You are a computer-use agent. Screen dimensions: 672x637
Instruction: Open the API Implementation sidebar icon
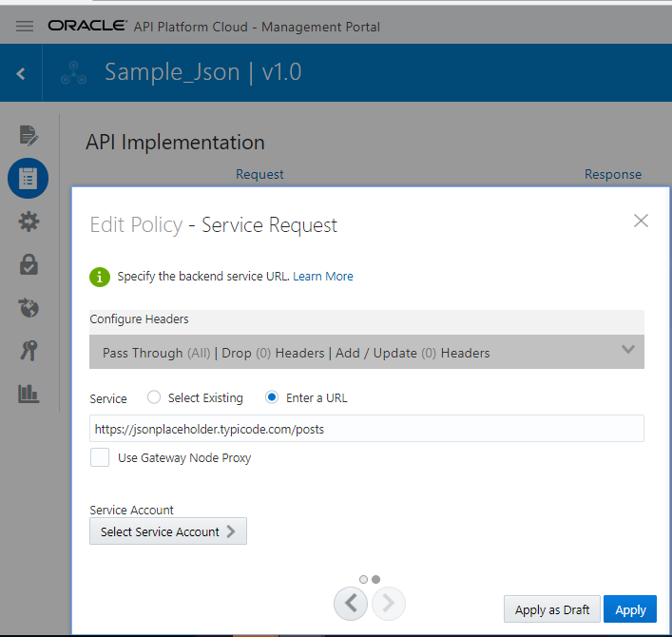(x=29, y=178)
